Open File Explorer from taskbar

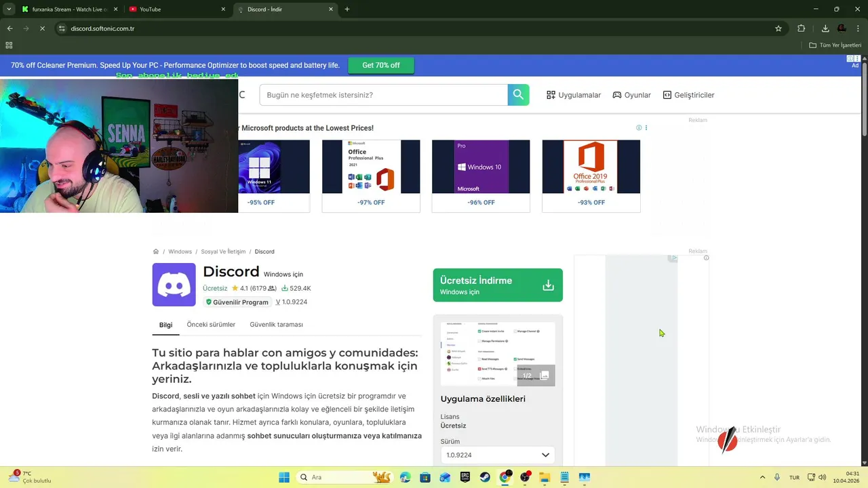545,477
